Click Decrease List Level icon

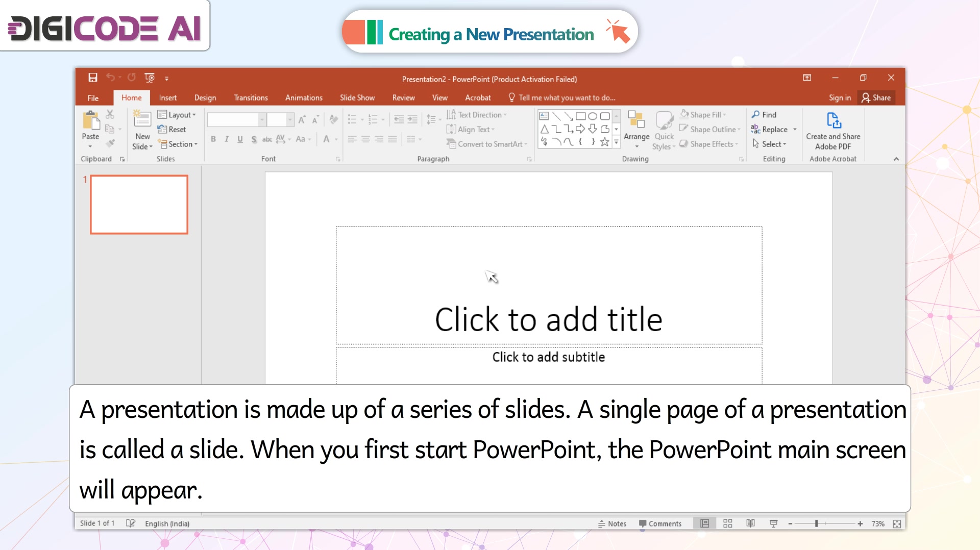pyautogui.click(x=399, y=119)
